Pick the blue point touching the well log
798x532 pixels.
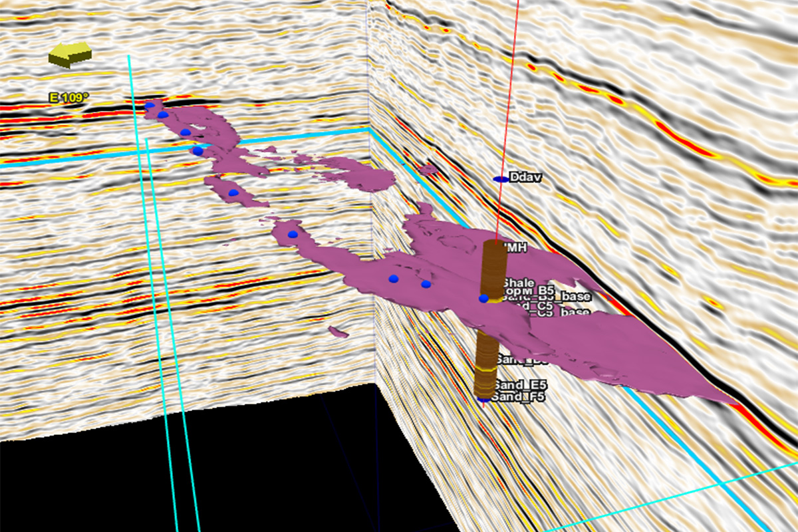[x=483, y=299]
